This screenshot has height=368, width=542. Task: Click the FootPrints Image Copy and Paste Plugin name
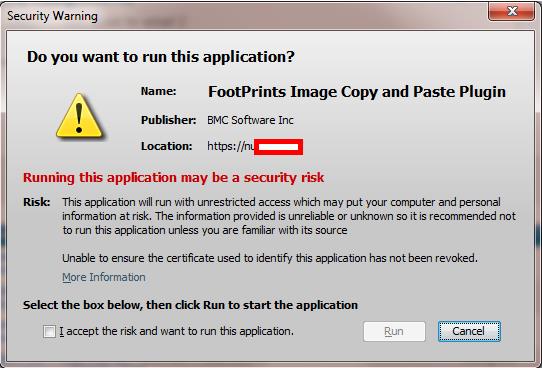click(357, 92)
